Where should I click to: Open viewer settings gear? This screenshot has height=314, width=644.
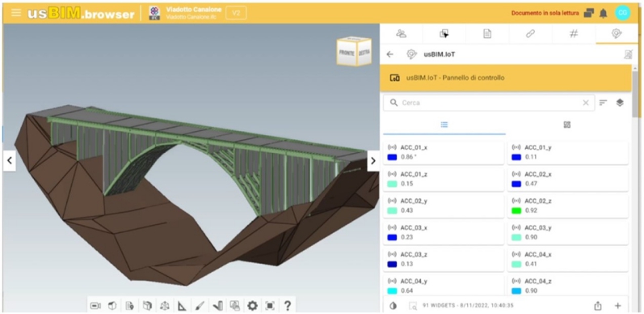pos(252,306)
